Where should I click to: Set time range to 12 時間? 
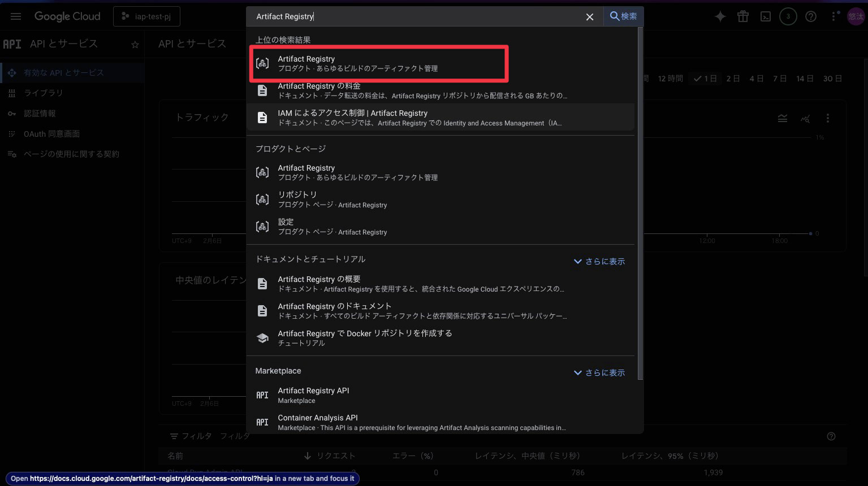[670, 79]
